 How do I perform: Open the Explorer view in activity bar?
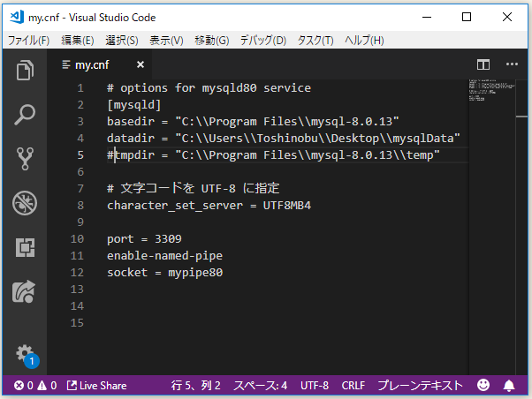coord(25,70)
